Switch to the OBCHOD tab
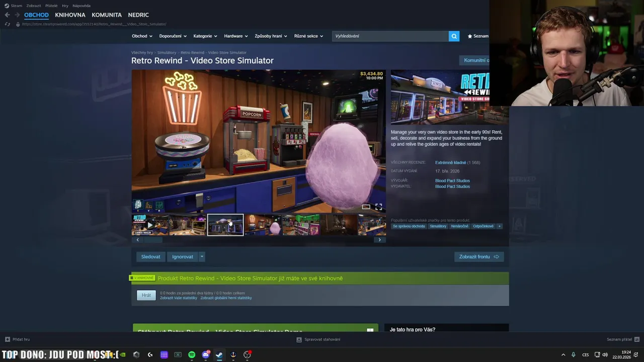Screen dimensions: 644x362 click(36, 15)
